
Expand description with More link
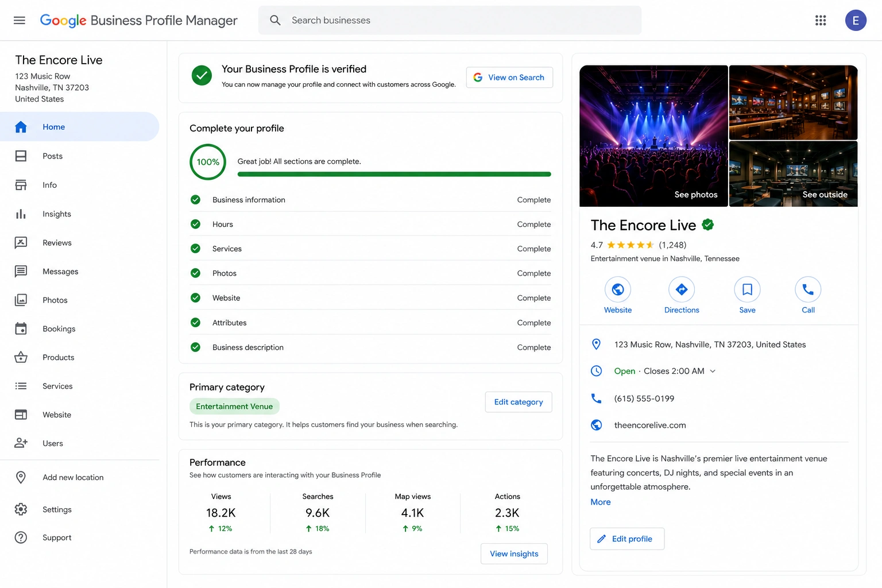click(x=601, y=502)
